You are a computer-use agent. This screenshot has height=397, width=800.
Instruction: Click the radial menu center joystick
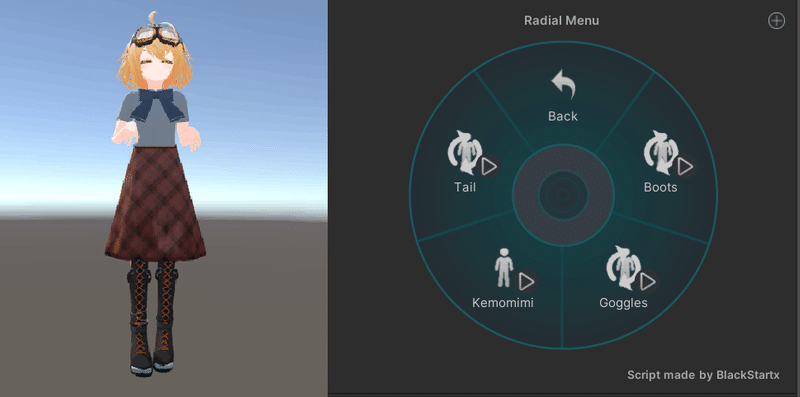point(563,194)
